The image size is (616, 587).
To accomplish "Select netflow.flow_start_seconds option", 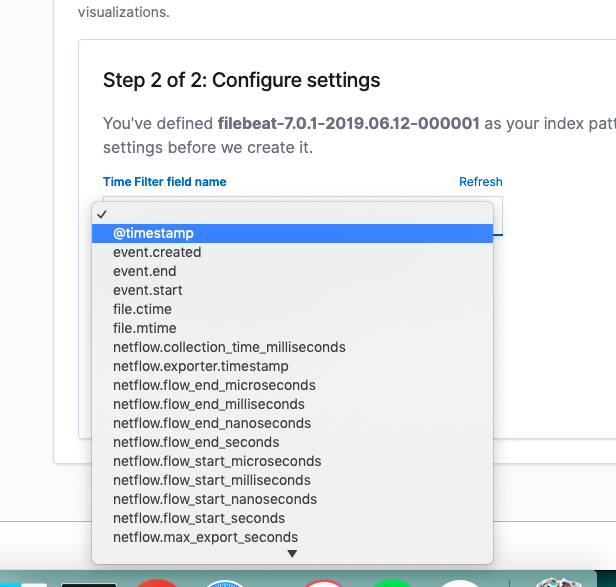I will (x=292, y=518).
